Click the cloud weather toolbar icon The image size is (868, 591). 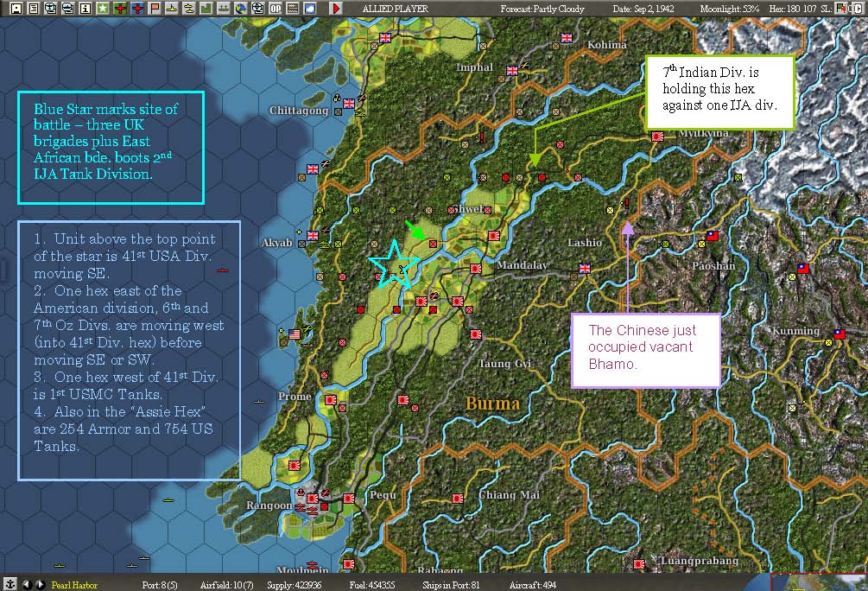click(x=309, y=9)
